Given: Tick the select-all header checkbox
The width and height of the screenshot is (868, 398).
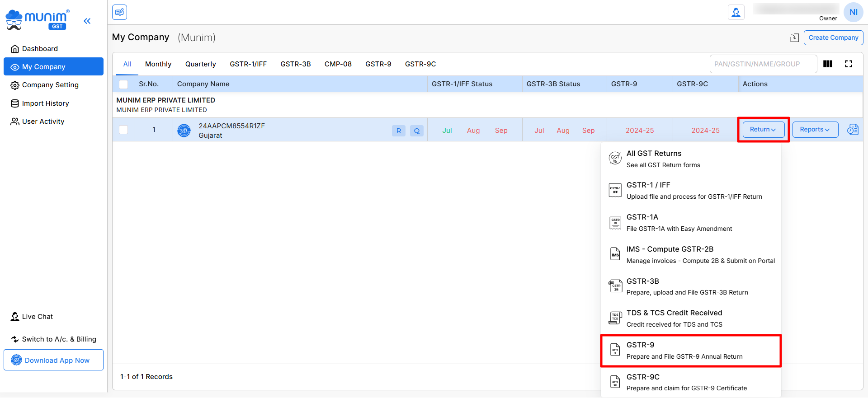Looking at the screenshot, I should (x=123, y=84).
